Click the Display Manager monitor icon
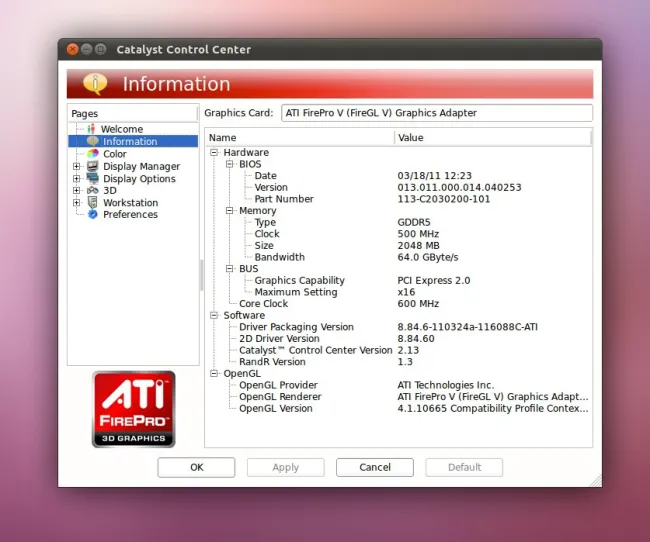This screenshot has width=650, height=542. coord(93,166)
